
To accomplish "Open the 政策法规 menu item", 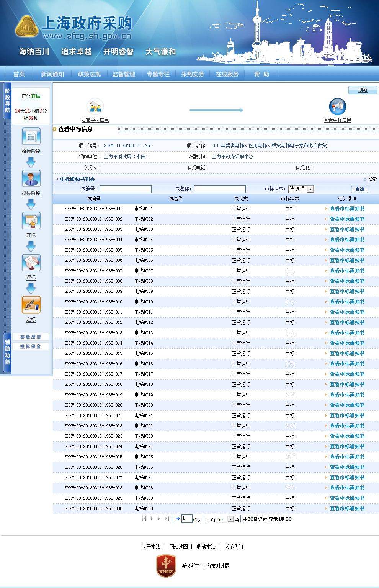I will tap(89, 74).
